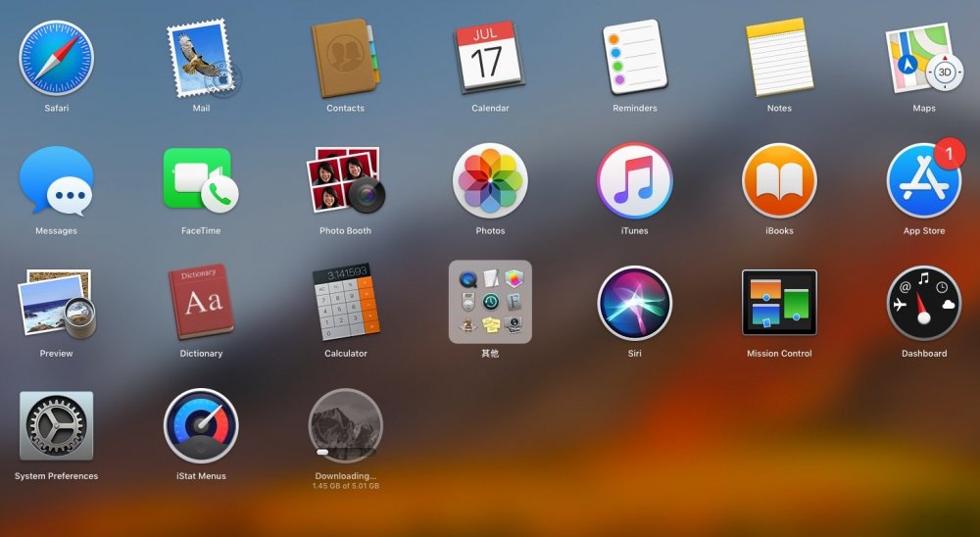980x537 pixels.
Task: Open the Safari compass icon
Action: pos(56,58)
